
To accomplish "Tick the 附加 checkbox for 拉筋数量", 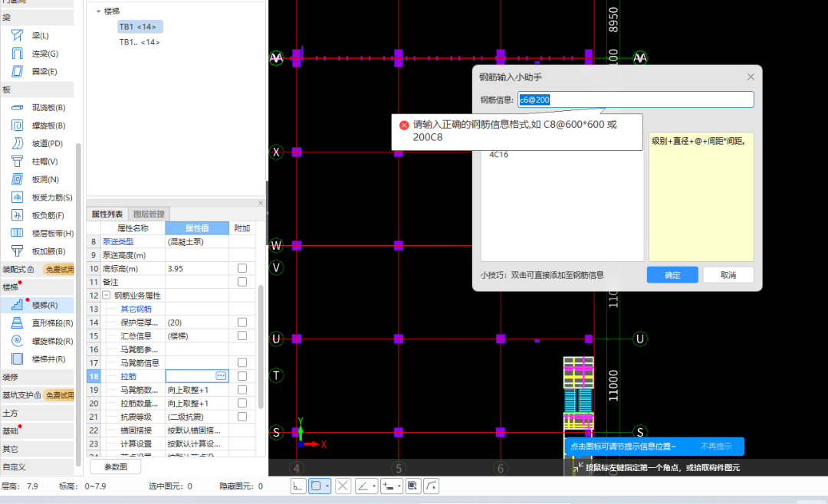I will 242,403.
